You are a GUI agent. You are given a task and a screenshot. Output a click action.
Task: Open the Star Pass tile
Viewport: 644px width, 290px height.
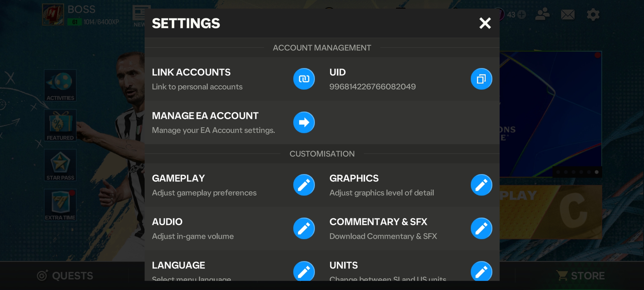tap(60, 165)
